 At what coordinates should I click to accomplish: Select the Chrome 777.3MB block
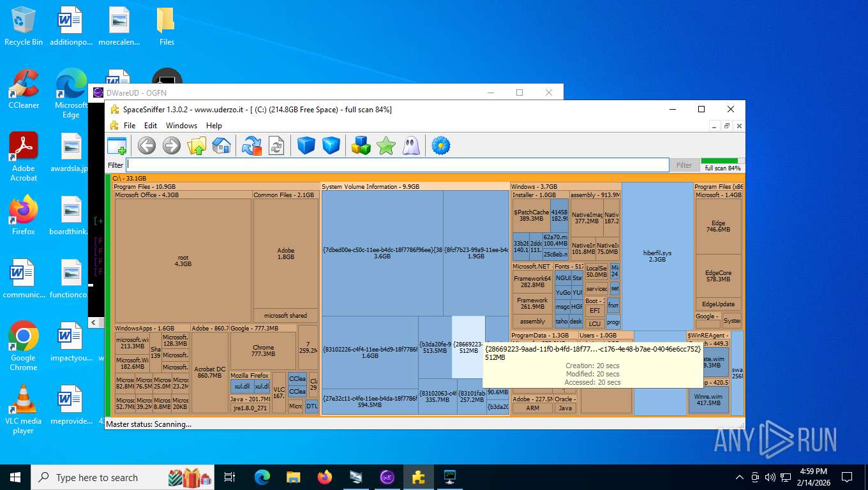pos(263,350)
